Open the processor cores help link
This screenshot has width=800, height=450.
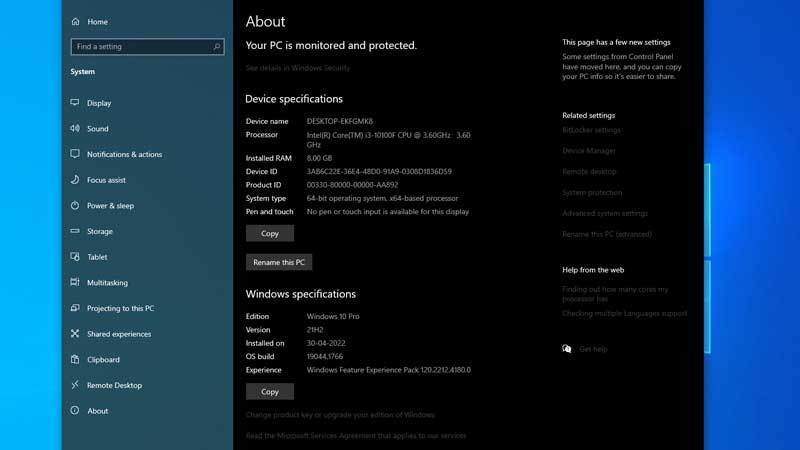[x=615, y=294]
